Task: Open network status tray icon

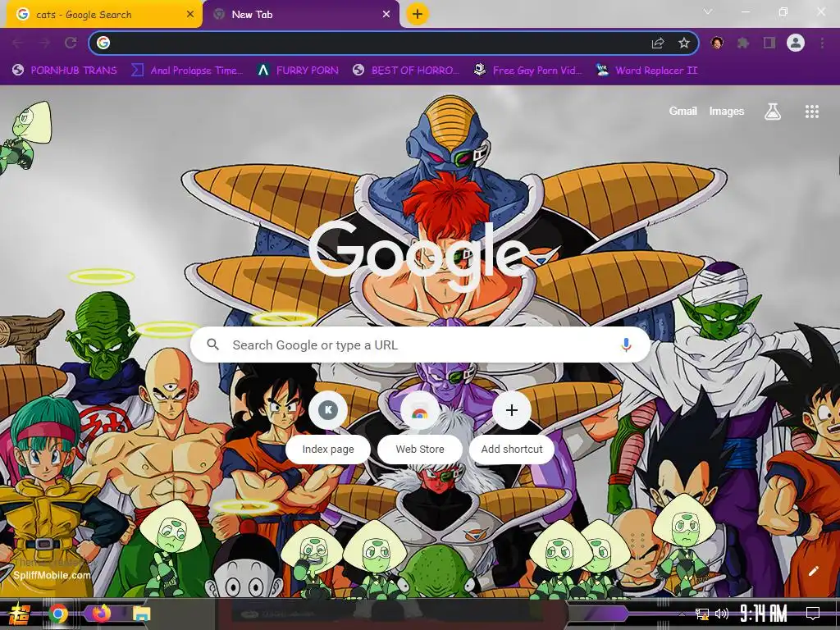Action: (x=702, y=614)
